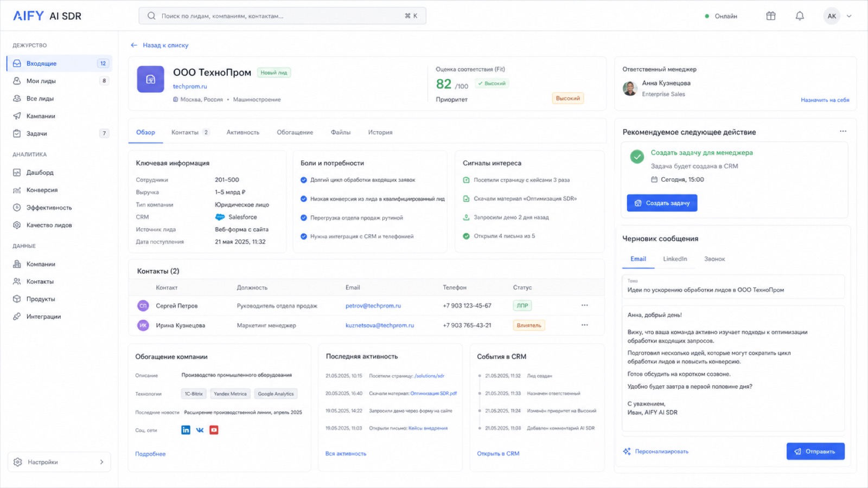Switch to the Активность tab
This screenshot has width=868, height=488.
(243, 132)
